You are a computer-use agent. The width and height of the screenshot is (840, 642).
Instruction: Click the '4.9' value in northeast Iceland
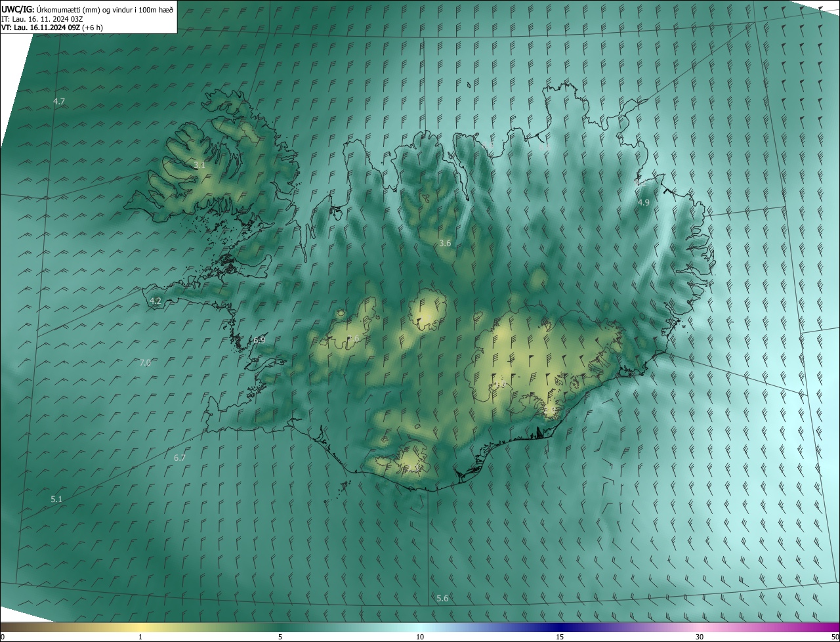(x=644, y=203)
